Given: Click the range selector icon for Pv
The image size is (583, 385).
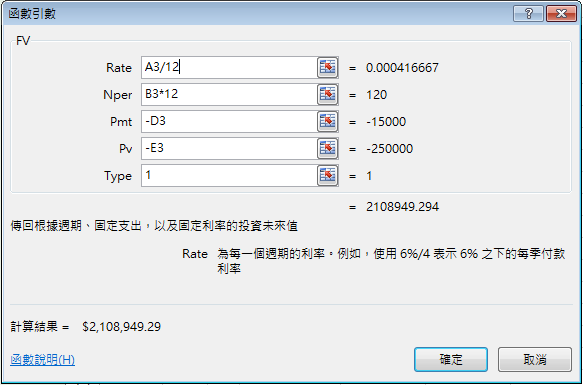Looking at the screenshot, I should point(328,148).
